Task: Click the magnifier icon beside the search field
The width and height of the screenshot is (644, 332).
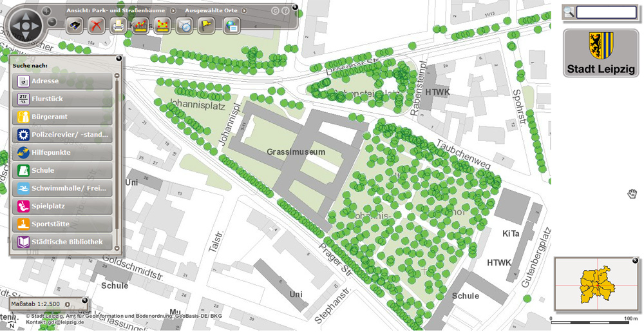Action: tap(569, 12)
